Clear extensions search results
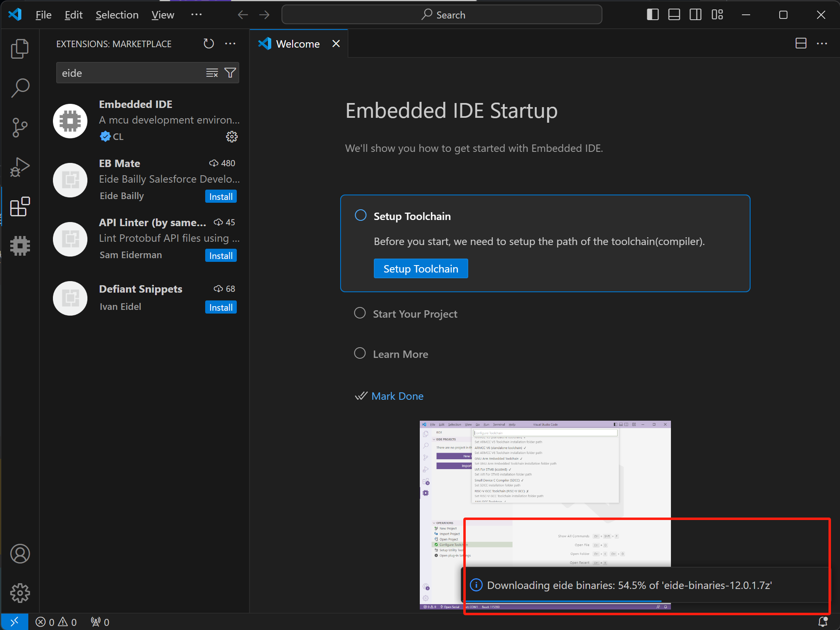The image size is (840, 630). coord(212,73)
